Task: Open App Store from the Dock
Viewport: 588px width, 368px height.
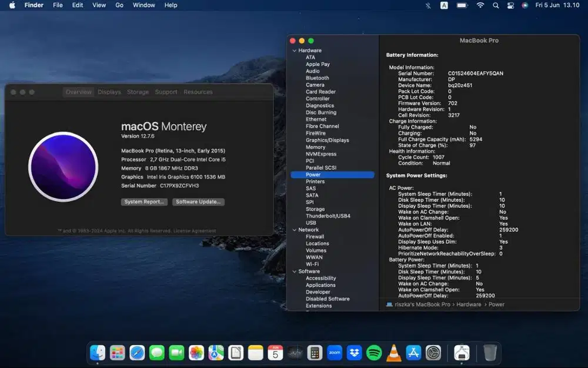Action: pos(413,353)
